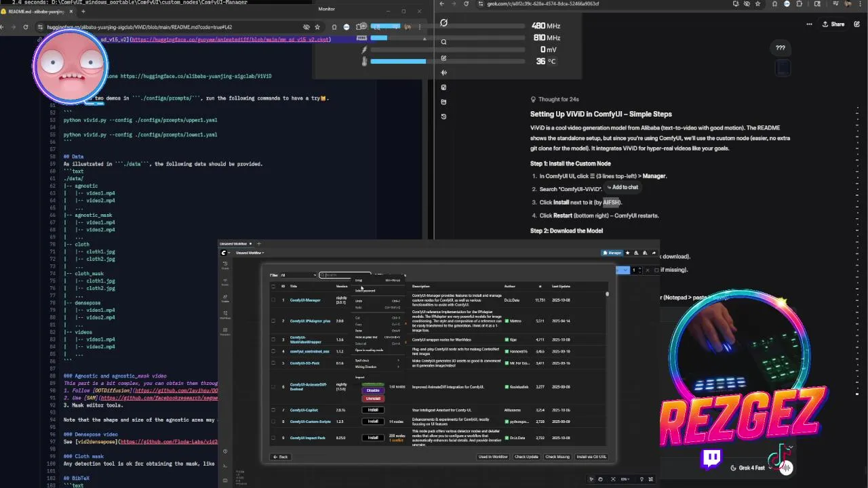
Task: Click Install for ComfyUI-Copilot
Action: click(x=373, y=409)
